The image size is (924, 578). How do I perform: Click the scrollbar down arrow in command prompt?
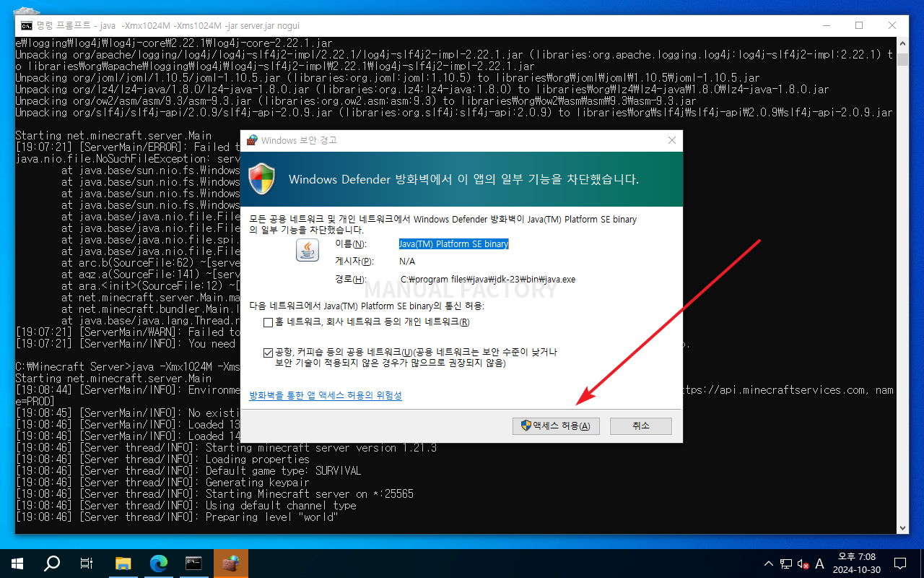902,528
